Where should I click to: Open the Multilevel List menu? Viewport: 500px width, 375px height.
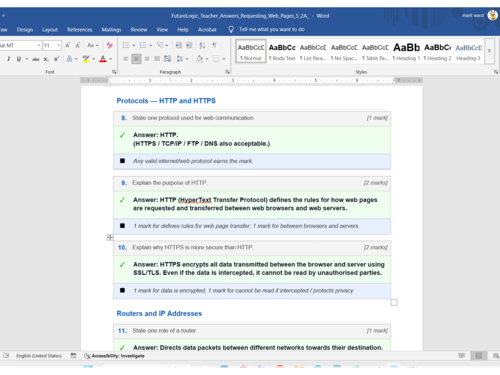click(x=162, y=45)
